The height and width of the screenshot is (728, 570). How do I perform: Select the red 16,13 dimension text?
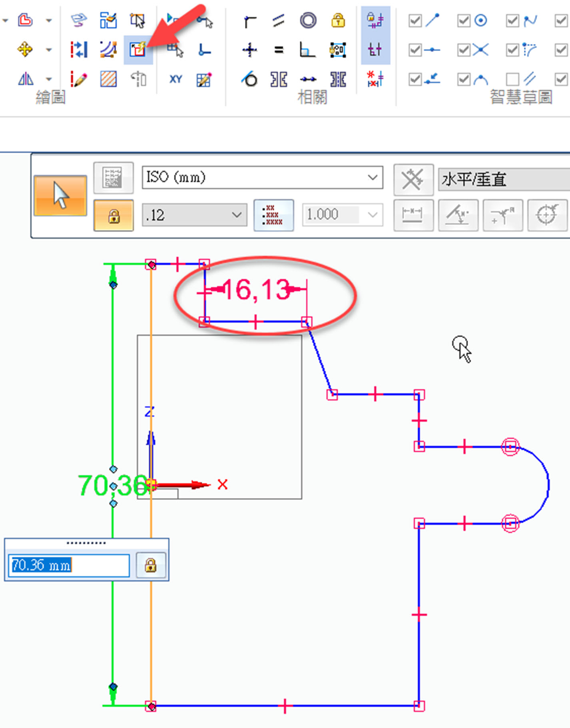pos(256,290)
